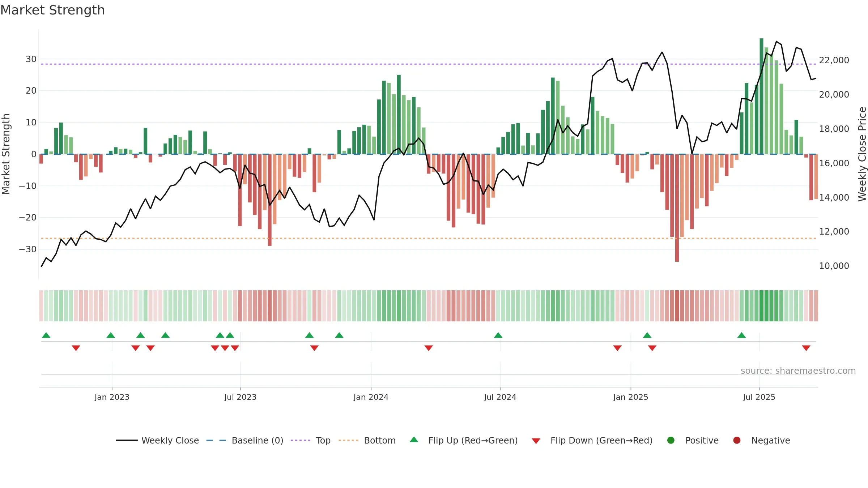
Task: Toggle the Weekly Close legend entry
Action: tap(157, 440)
